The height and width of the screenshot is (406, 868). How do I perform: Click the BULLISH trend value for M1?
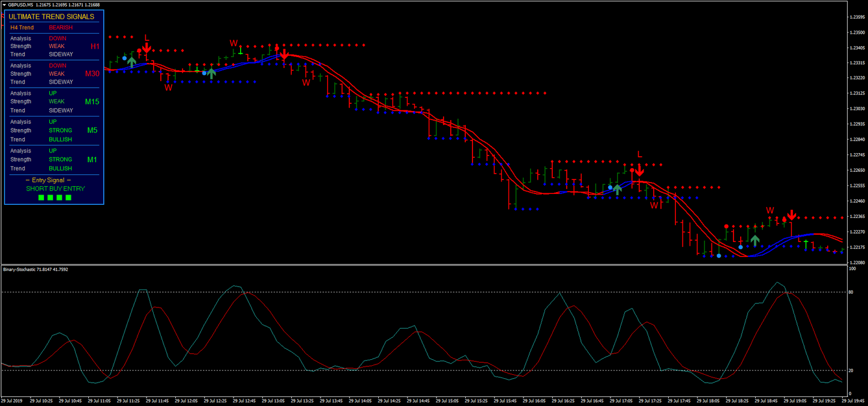click(x=60, y=168)
